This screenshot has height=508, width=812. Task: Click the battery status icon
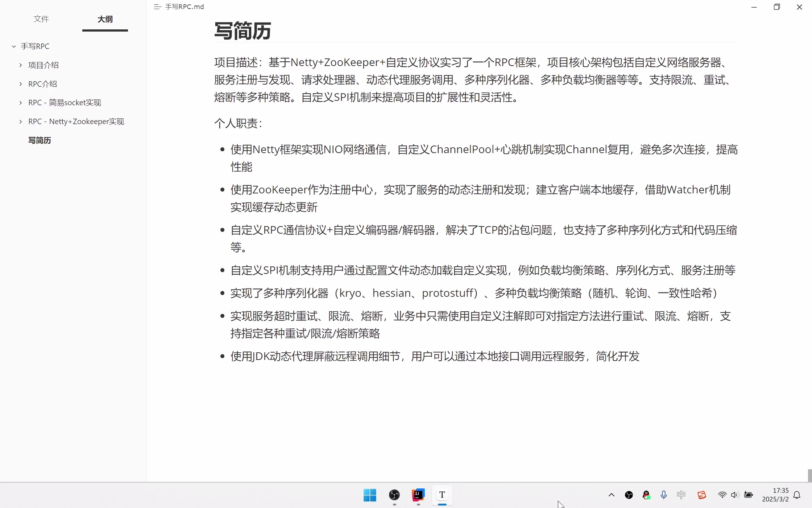click(749, 495)
